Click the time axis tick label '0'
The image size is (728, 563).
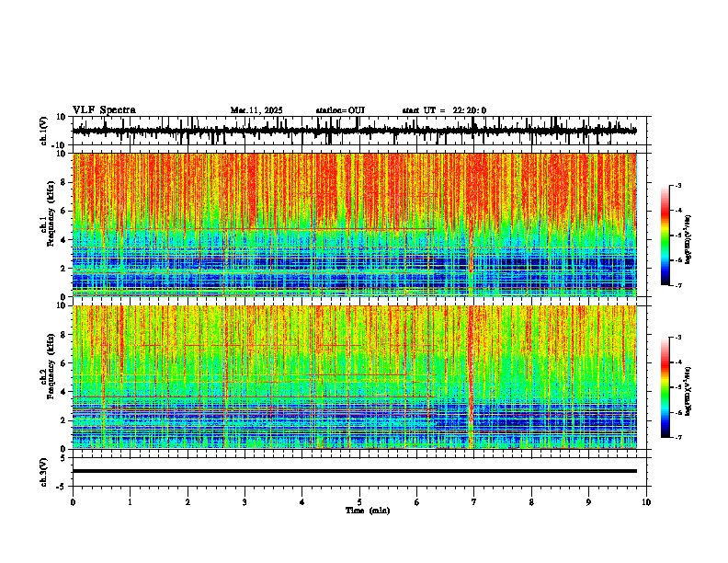coord(73,502)
